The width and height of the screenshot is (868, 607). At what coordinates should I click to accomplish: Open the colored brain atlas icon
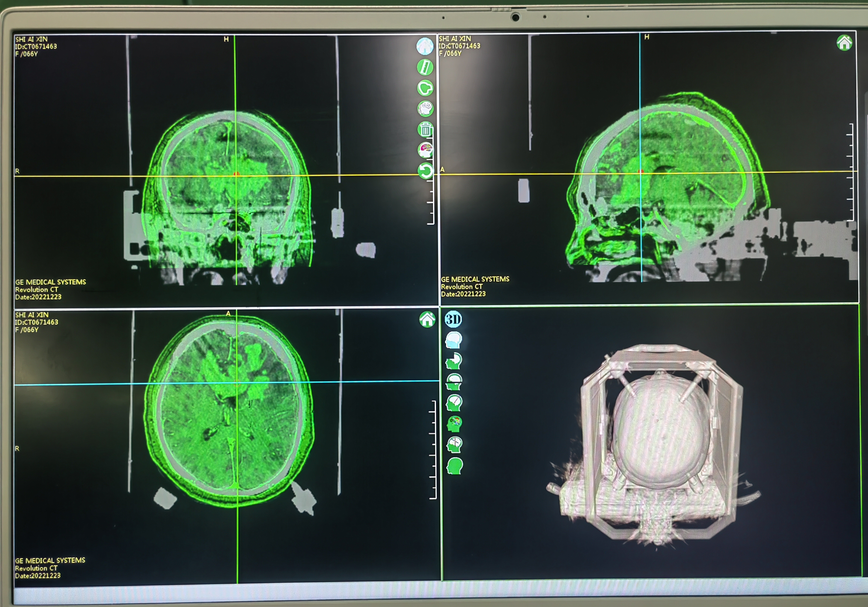425,150
